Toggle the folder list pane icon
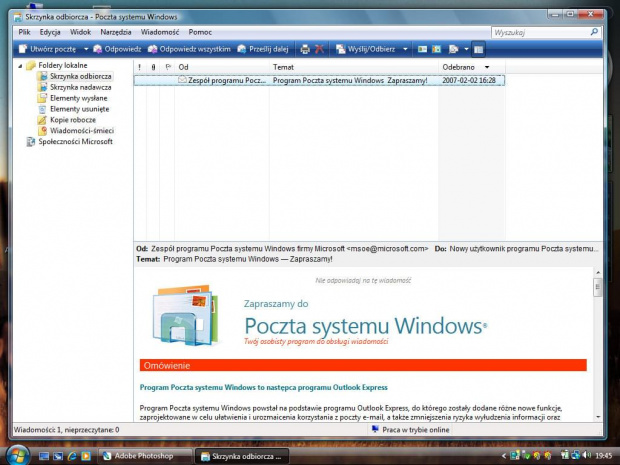 (x=478, y=49)
